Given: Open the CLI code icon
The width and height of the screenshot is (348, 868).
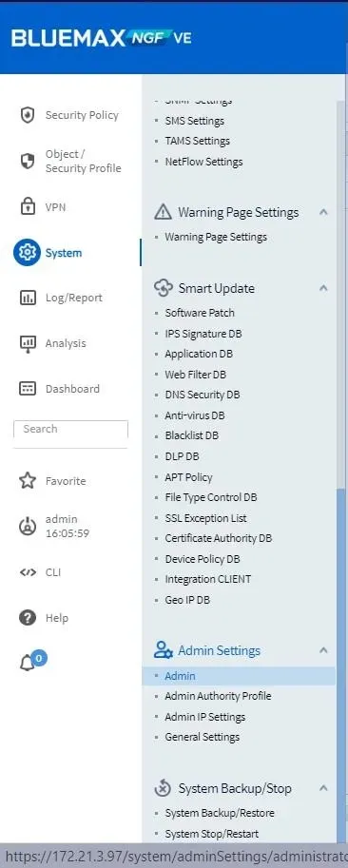Looking at the screenshot, I should point(28,572).
